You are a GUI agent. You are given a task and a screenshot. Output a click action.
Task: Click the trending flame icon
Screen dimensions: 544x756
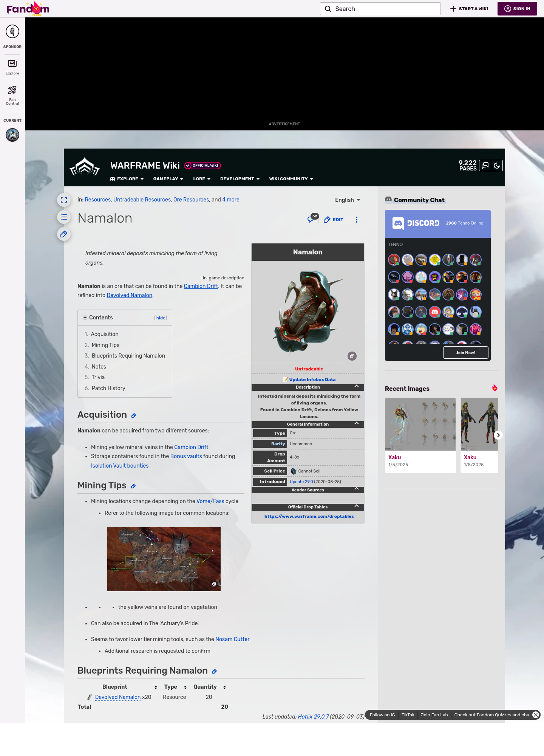coord(495,388)
